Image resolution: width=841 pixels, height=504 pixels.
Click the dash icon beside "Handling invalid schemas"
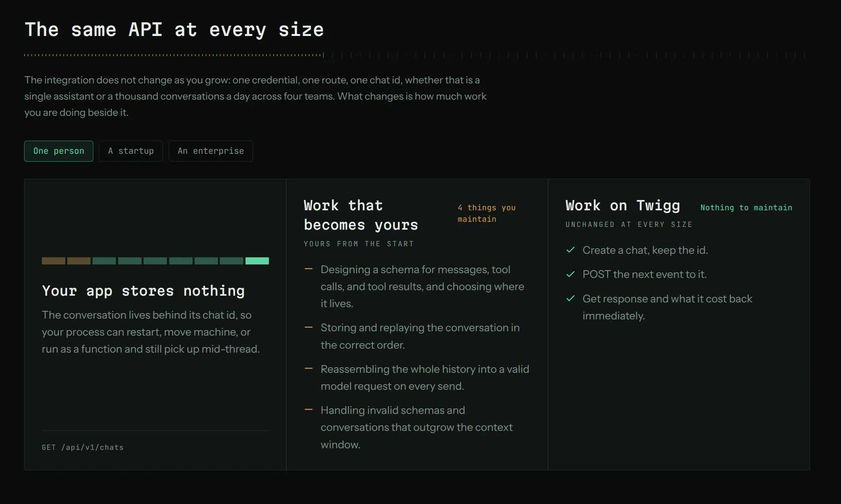pos(308,410)
